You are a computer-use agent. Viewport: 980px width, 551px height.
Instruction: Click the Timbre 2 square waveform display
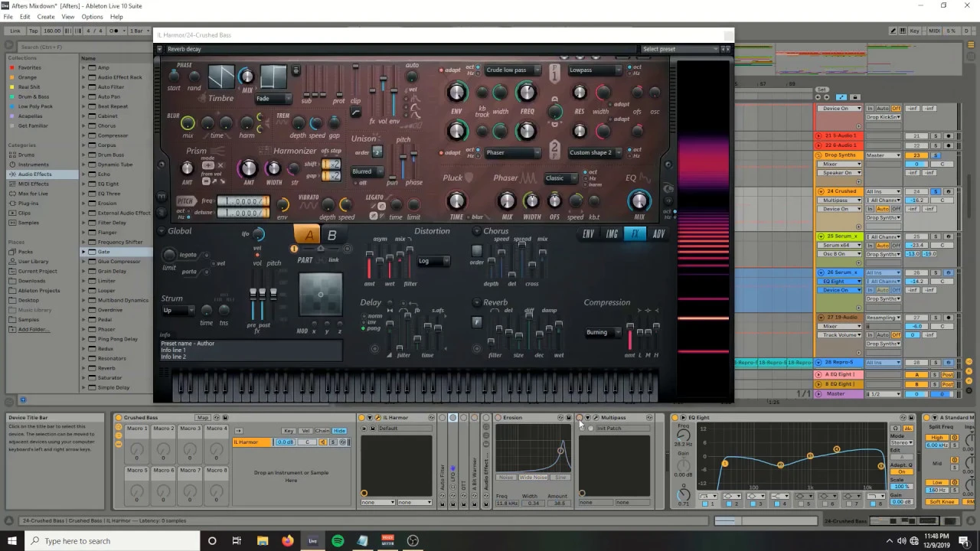273,77
